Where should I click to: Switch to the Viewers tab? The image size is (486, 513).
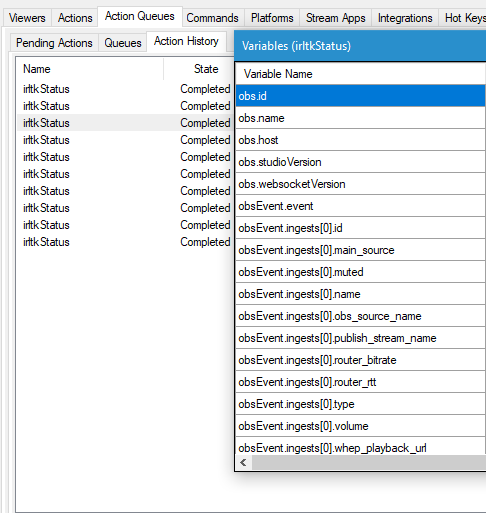27,18
